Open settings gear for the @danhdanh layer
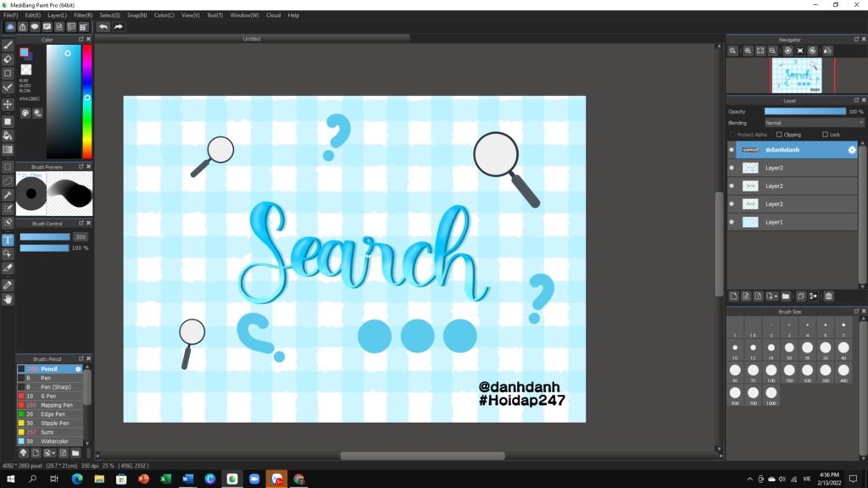This screenshot has height=488, width=868. pos(852,150)
